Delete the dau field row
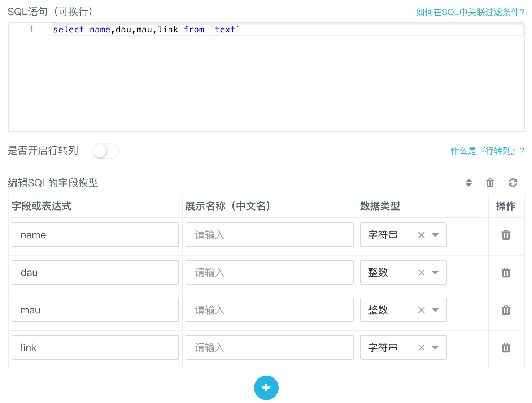532x403 pixels. click(506, 273)
